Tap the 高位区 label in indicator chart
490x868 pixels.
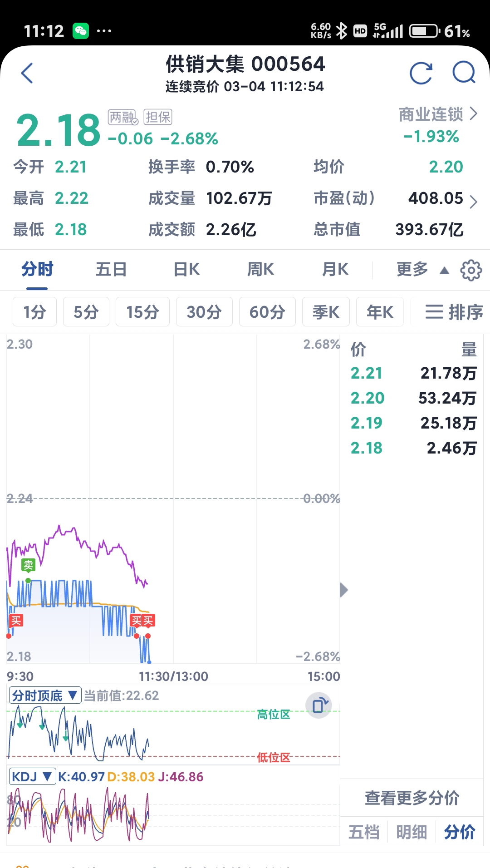[274, 715]
